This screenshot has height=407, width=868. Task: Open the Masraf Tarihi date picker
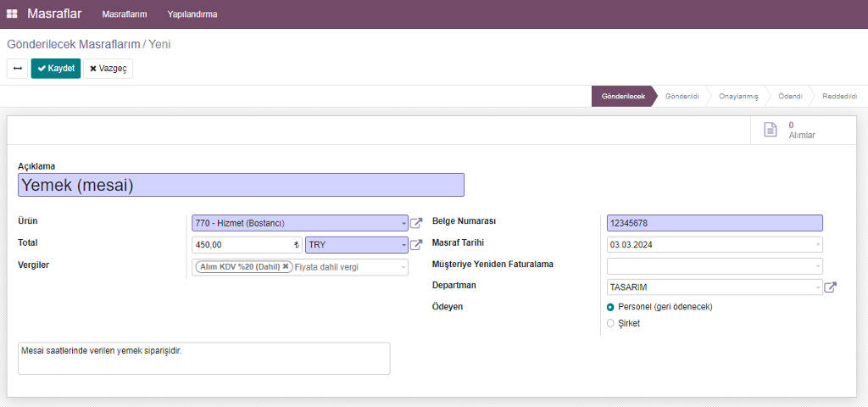click(714, 245)
